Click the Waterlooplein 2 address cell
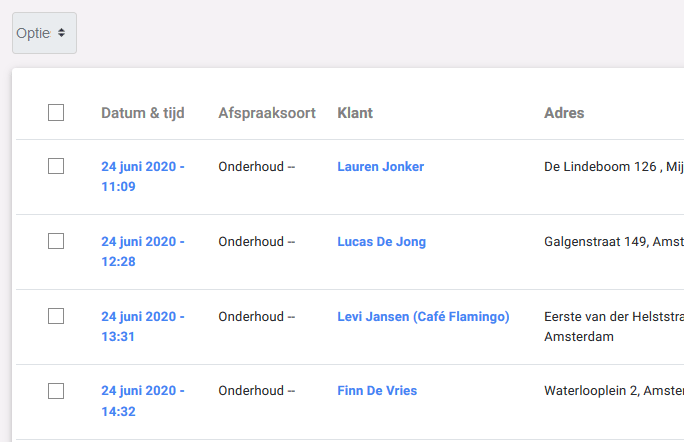Viewport: 684px width, 442px height. tap(612, 391)
